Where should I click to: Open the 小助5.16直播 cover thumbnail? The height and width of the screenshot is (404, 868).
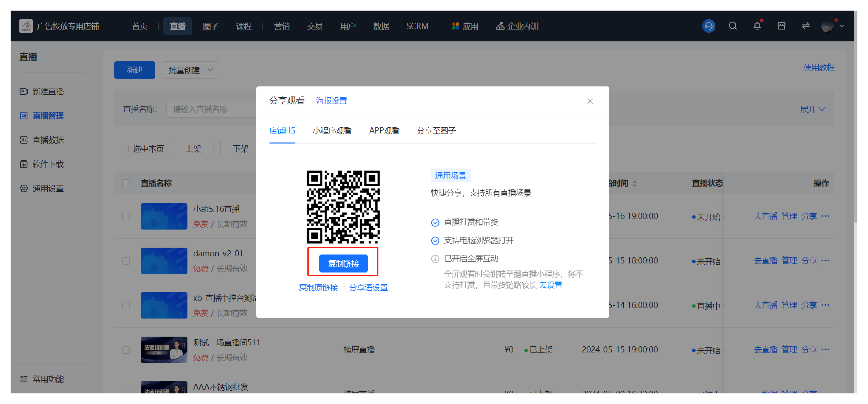[164, 216]
